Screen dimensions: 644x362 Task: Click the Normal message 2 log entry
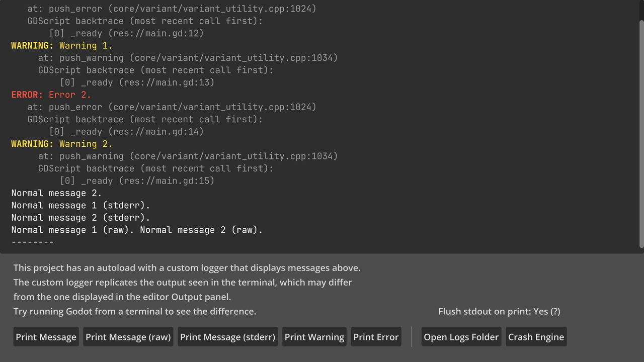[x=56, y=193]
